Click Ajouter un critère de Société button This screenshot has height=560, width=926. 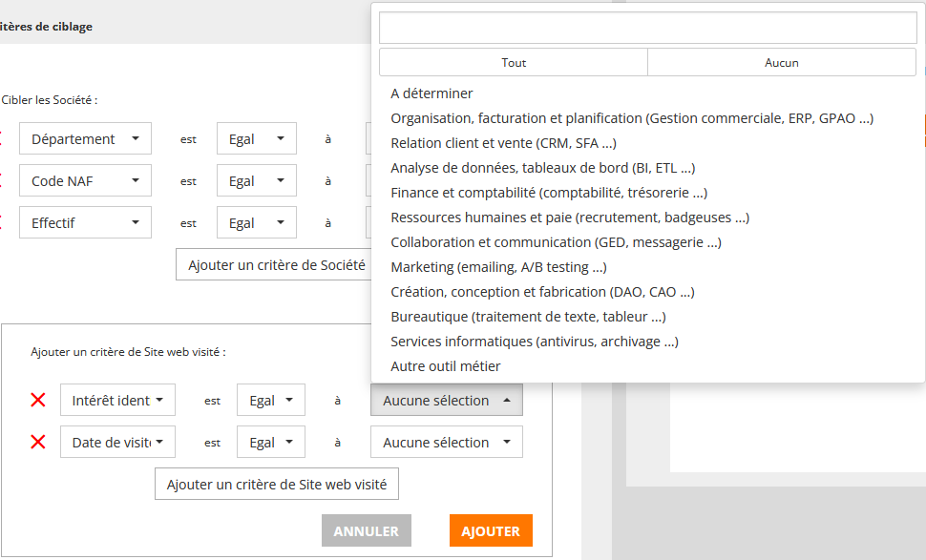[x=276, y=265]
